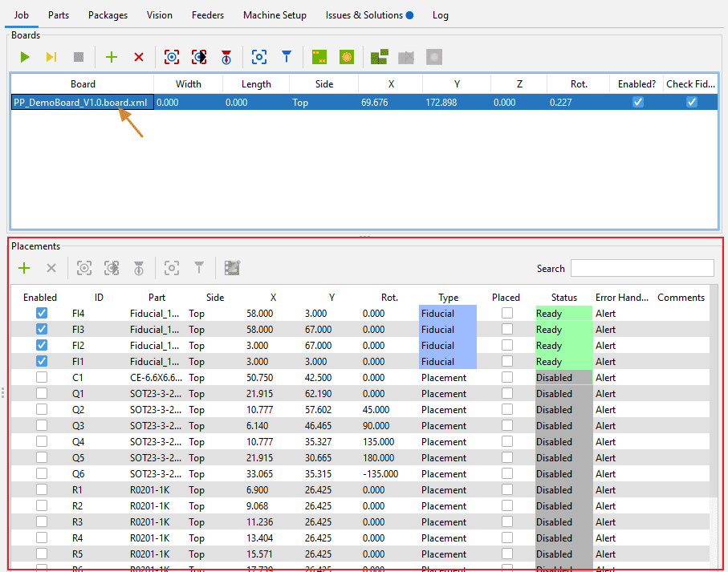
Task: Toggle the Check Fiducials checkbox for the board
Action: point(691,102)
